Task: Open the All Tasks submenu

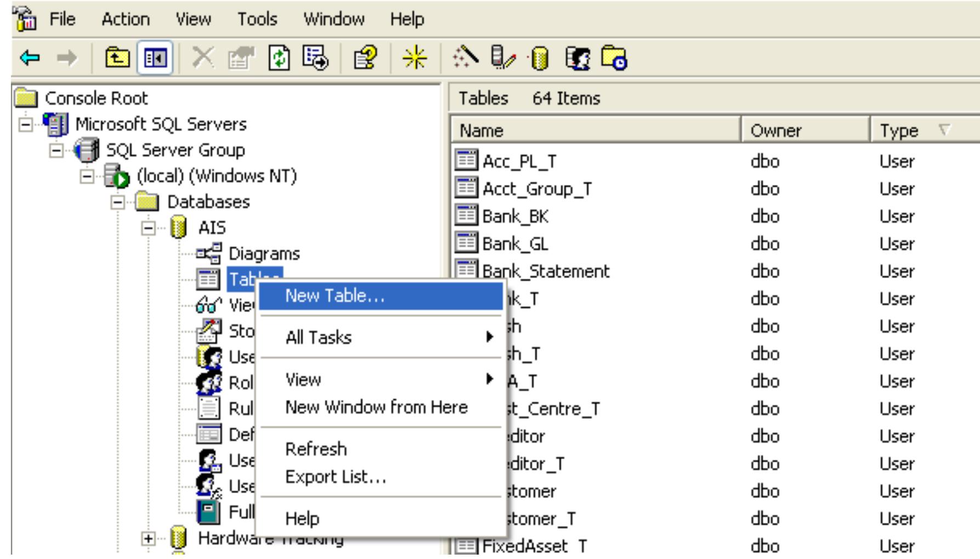Action: (381, 337)
